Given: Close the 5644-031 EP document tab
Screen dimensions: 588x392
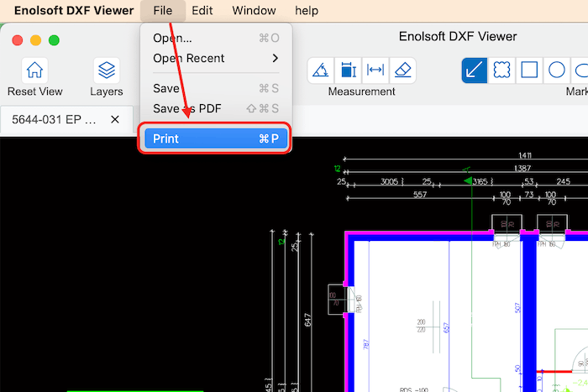Looking at the screenshot, I should (x=115, y=120).
